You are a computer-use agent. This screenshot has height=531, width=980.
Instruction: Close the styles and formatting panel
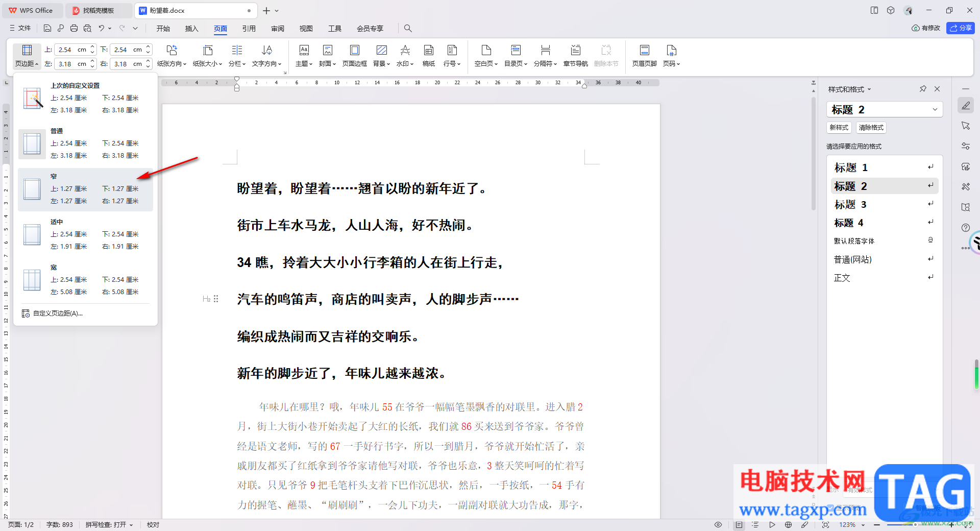(x=937, y=89)
